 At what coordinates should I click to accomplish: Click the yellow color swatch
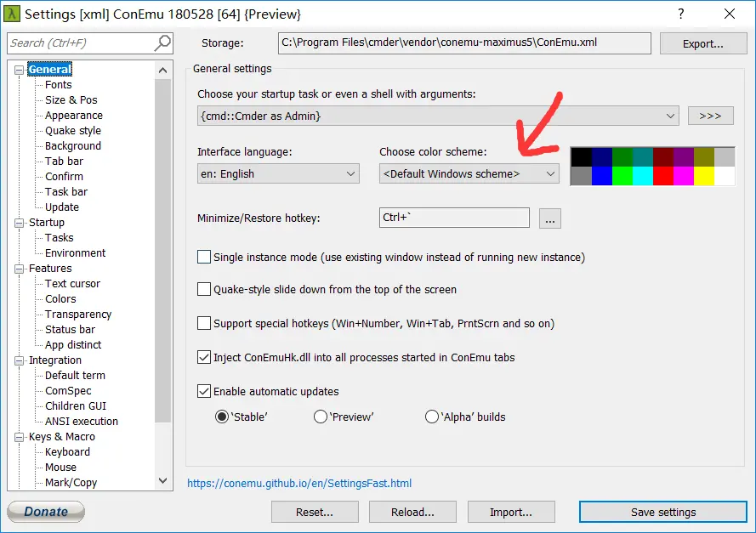click(x=703, y=176)
